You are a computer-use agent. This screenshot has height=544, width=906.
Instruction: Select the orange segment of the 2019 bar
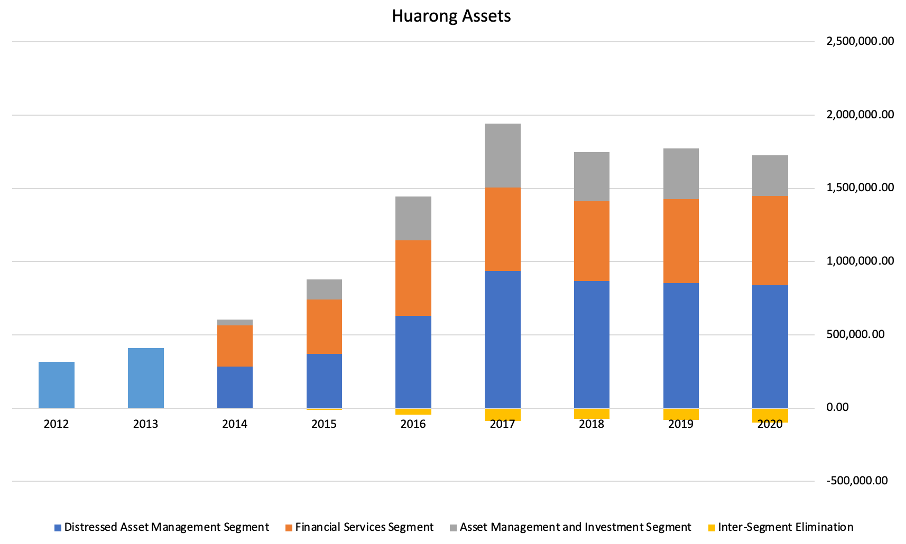[681, 241]
